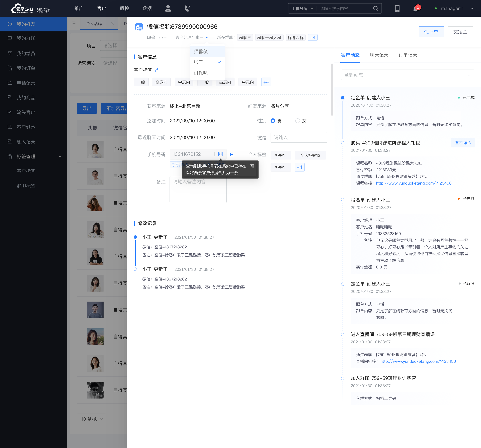Click the edit pencil icon next to customer tags
The image size is (481, 448).
pos(158,70)
